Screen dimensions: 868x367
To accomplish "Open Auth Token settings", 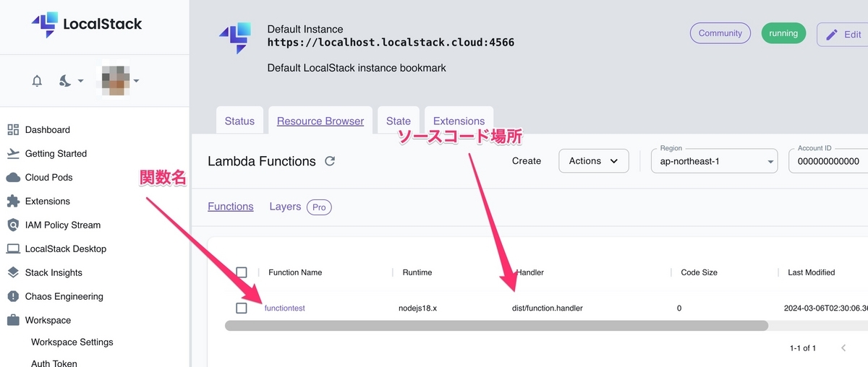I will pos(54,363).
